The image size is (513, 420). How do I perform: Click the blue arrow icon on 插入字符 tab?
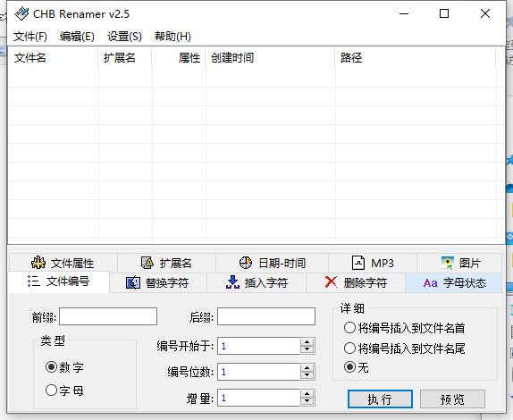coord(232,282)
